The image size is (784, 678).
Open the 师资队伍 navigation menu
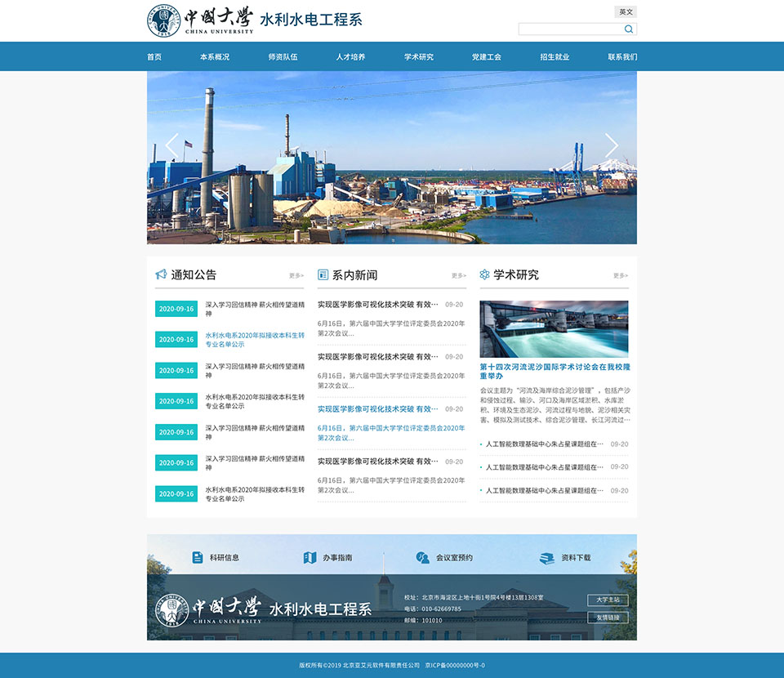pyautogui.click(x=283, y=57)
